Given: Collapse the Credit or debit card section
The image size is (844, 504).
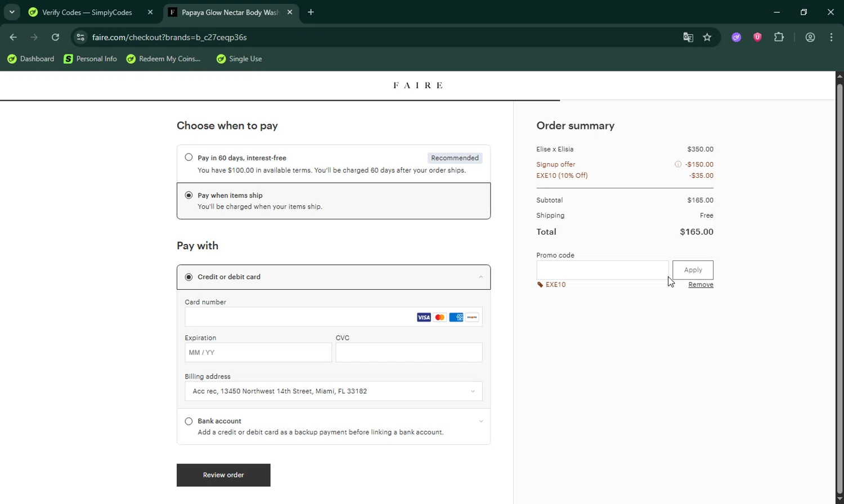Looking at the screenshot, I should coord(481,277).
